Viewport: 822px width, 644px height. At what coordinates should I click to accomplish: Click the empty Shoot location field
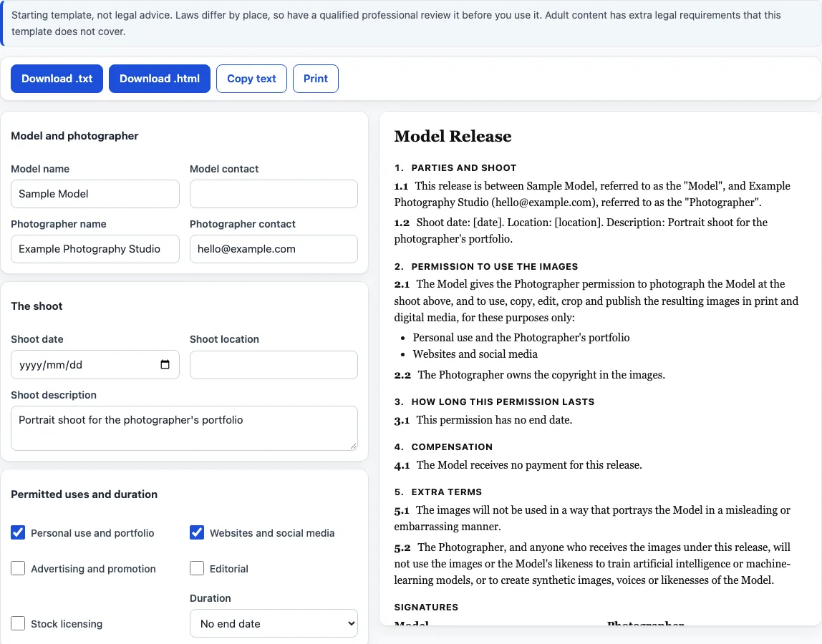pos(274,365)
